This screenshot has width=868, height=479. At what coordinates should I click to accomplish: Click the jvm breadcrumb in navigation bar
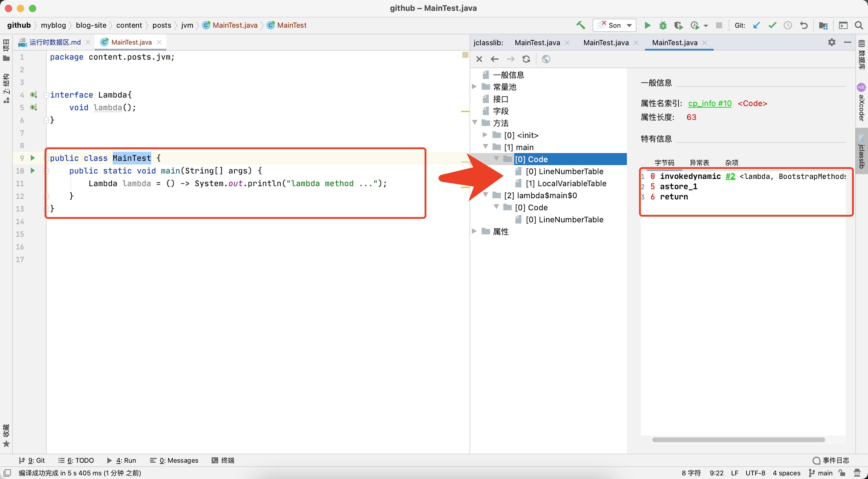[187, 25]
